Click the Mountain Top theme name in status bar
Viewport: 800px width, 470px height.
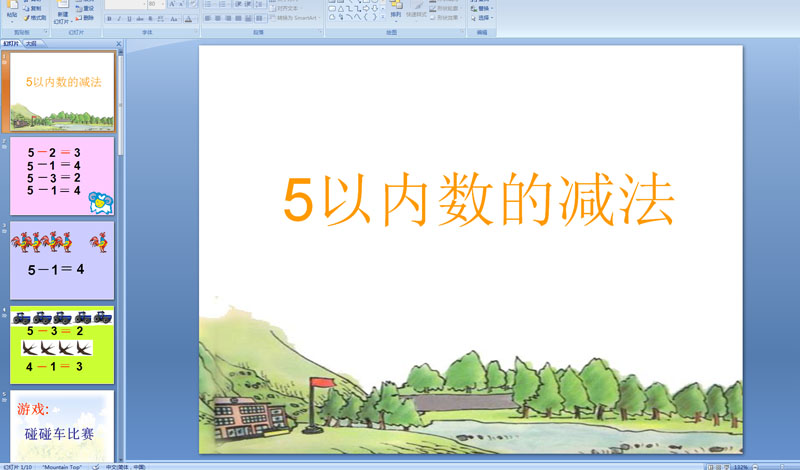[62, 467]
